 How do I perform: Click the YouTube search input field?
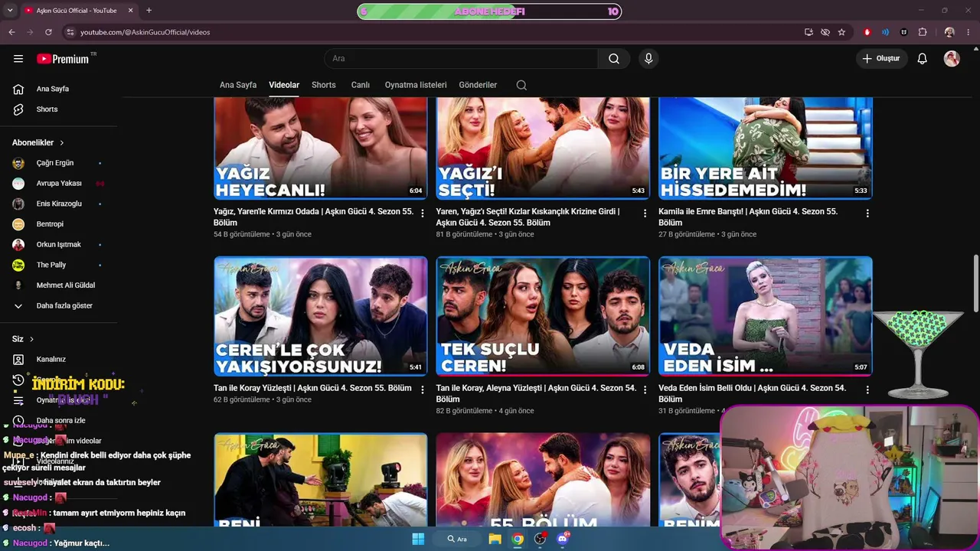click(x=461, y=59)
